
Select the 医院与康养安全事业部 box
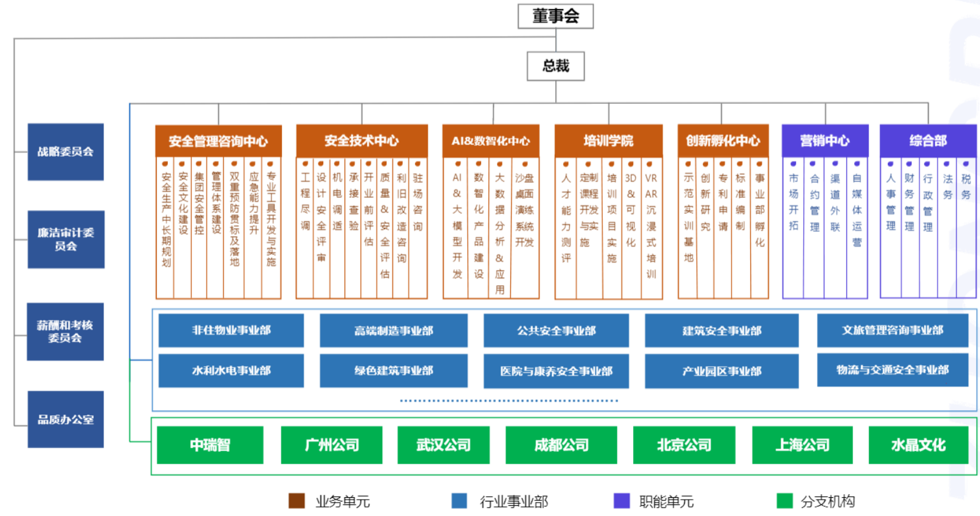click(x=556, y=371)
